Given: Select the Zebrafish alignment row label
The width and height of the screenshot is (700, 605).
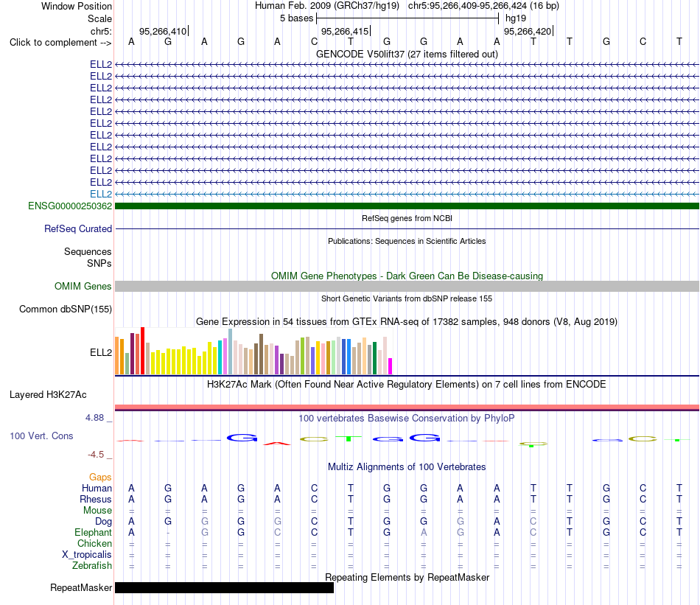Looking at the screenshot, I should tap(92, 566).
